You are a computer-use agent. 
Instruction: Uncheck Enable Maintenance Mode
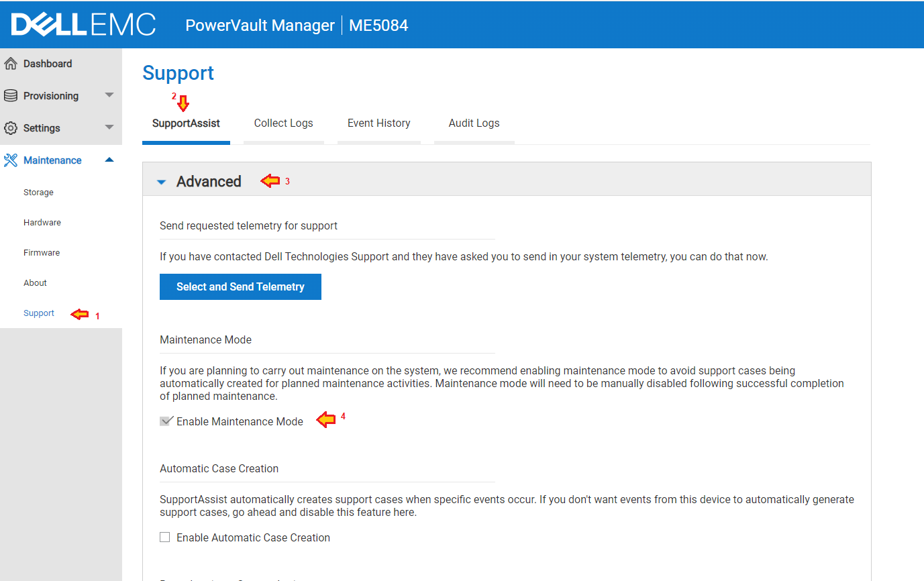point(166,421)
